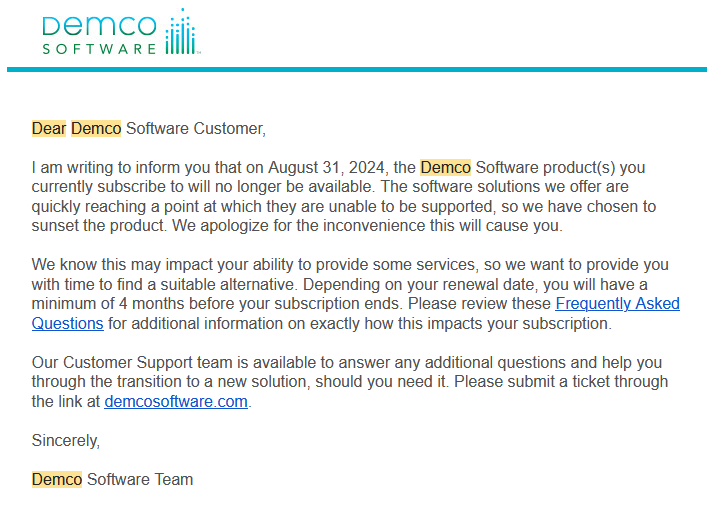Click 'Software Team' in the signature
This screenshot has height=527, width=722.
click(x=140, y=480)
